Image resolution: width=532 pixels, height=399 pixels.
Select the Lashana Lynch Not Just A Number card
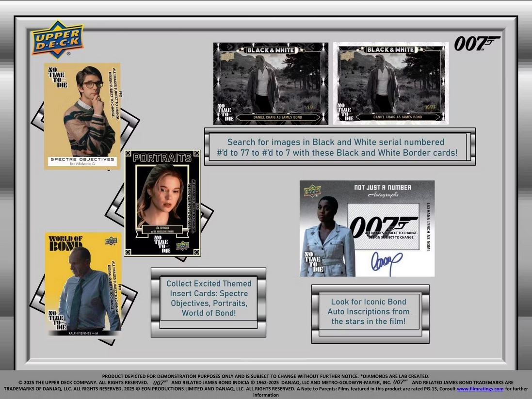[x=367, y=228]
